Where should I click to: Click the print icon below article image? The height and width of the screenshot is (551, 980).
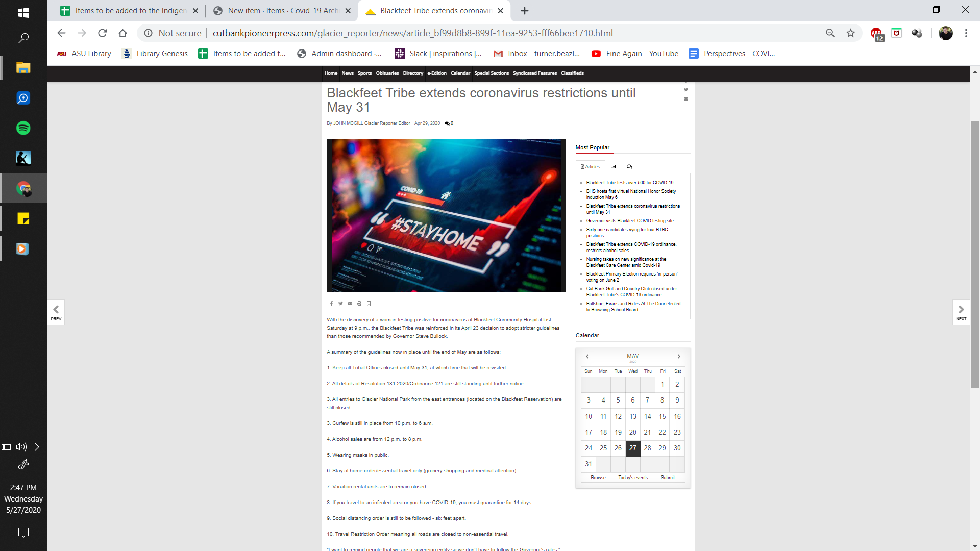click(x=359, y=304)
